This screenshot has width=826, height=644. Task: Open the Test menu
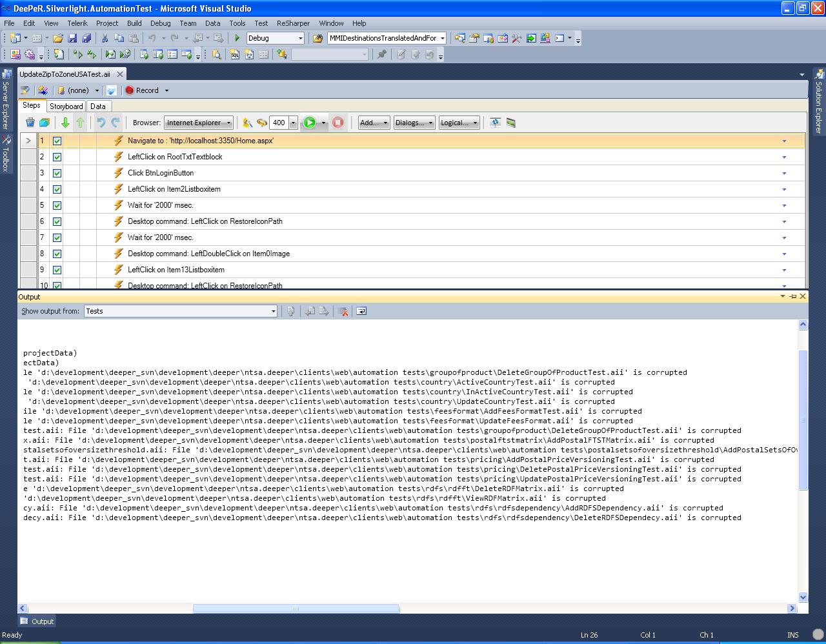(261, 23)
